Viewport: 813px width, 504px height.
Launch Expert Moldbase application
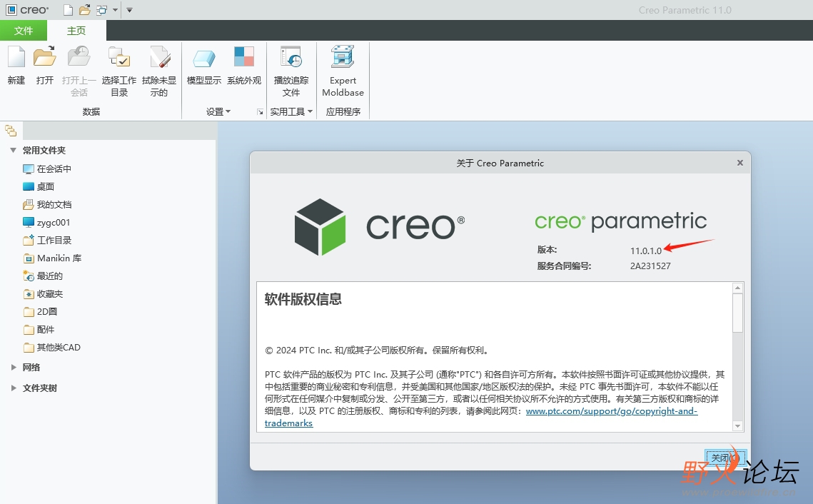coord(343,57)
